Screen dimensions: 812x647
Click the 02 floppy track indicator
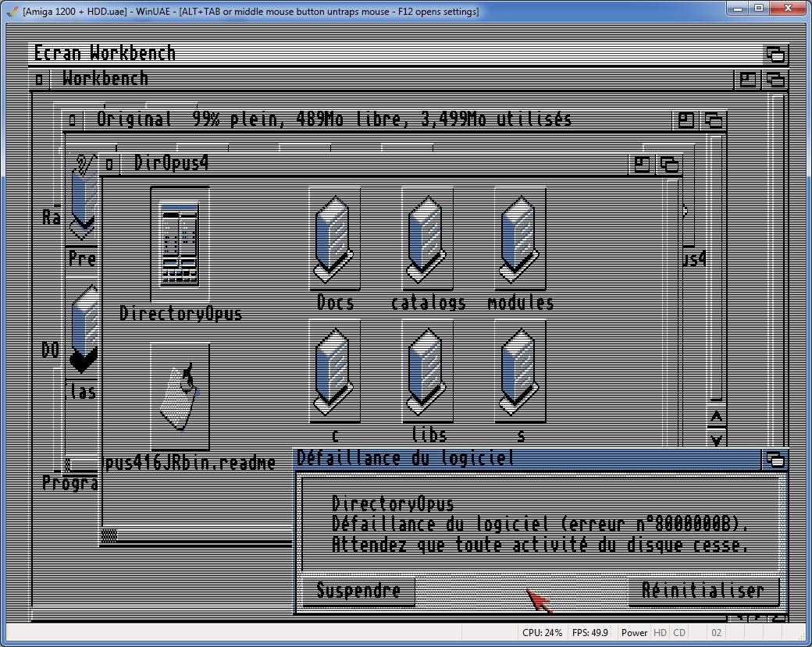(x=716, y=632)
